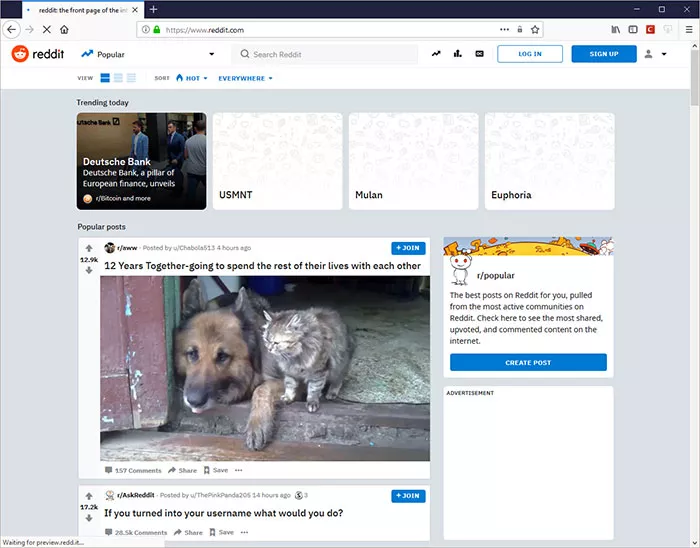Open the Hot sort dropdown
Viewport: 700px width, 548px height.
192,78
